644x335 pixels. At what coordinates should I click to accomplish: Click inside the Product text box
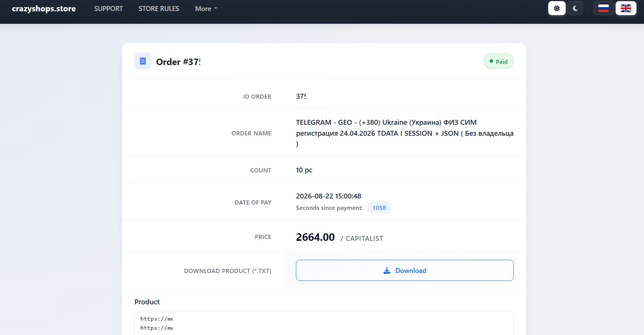click(x=324, y=323)
